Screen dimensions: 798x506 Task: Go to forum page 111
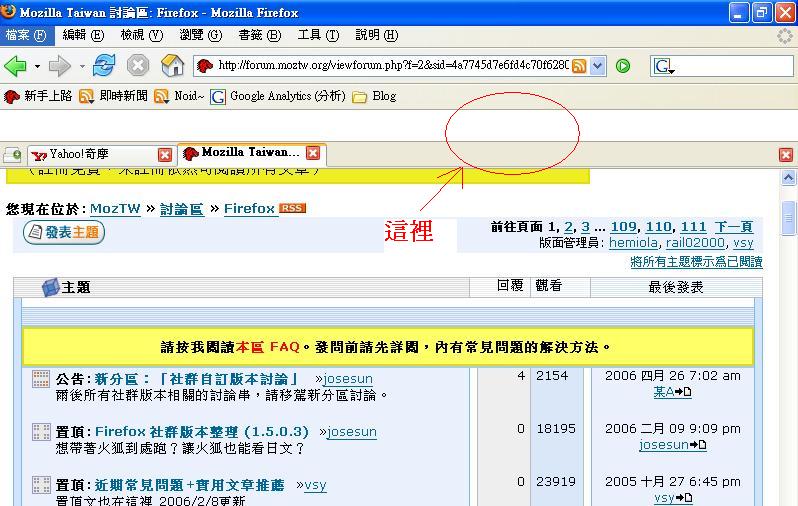pos(693,227)
